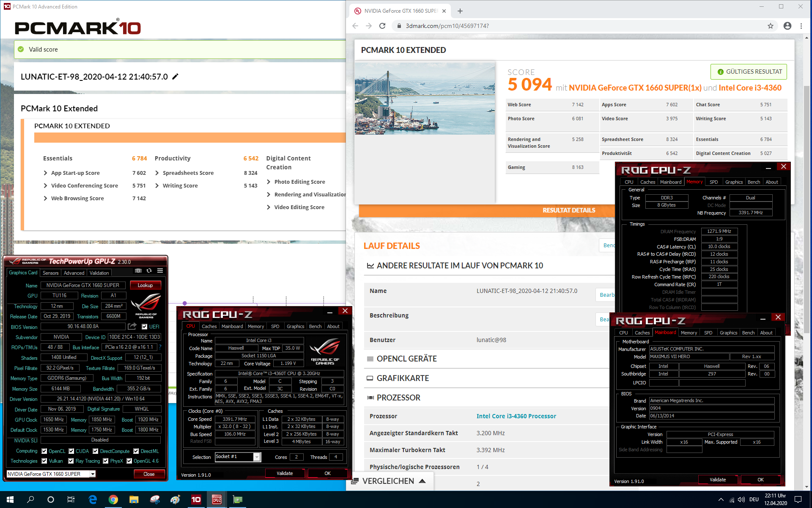Switch to the GPU-Z Validation tab

pyautogui.click(x=99, y=273)
